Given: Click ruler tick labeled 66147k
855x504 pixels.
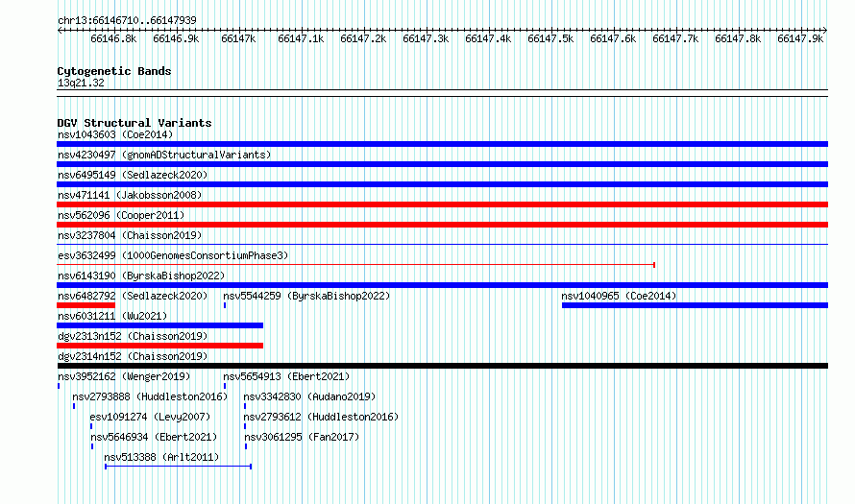Looking at the screenshot, I should 238,38.
